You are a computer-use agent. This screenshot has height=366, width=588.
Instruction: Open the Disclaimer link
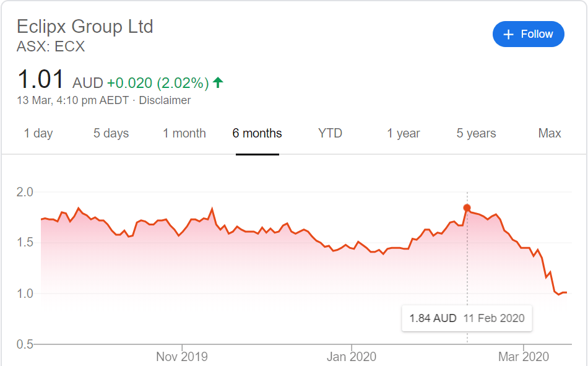tap(165, 100)
